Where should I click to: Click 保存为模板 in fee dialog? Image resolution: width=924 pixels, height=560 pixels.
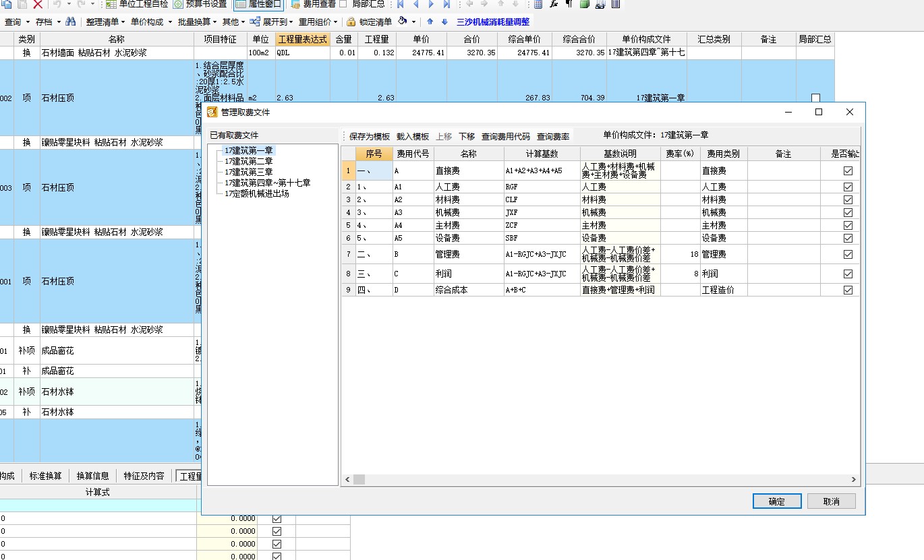[x=370, y=136]
